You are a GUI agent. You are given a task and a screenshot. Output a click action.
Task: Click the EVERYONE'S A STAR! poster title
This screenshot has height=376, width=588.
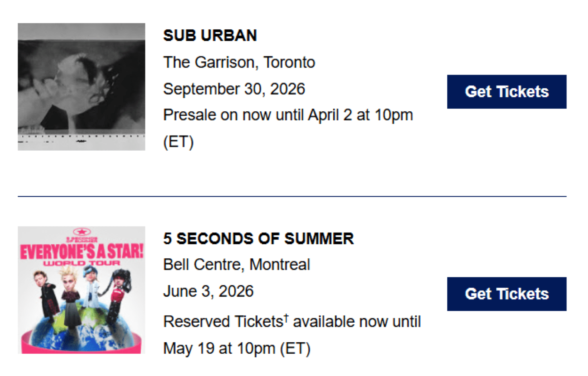click(x=82, y=251)
